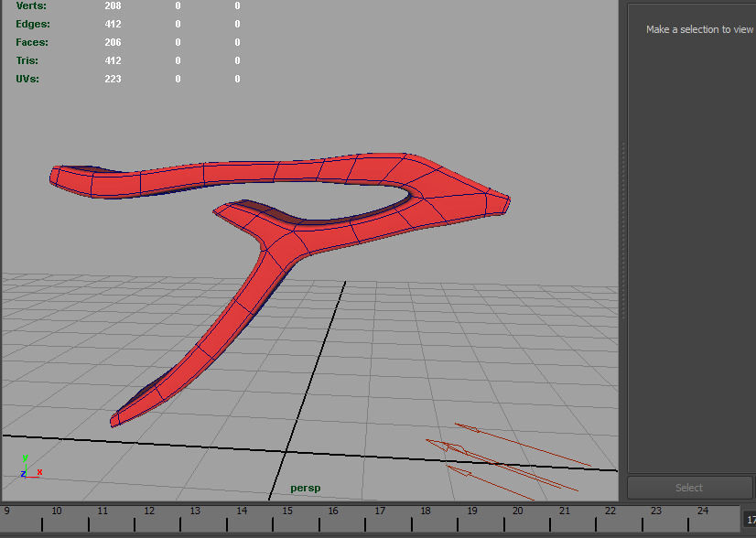Viewport: 756px width, 538px height.
Task: Select frame 23 on the time slider
Action: [656, 510]
